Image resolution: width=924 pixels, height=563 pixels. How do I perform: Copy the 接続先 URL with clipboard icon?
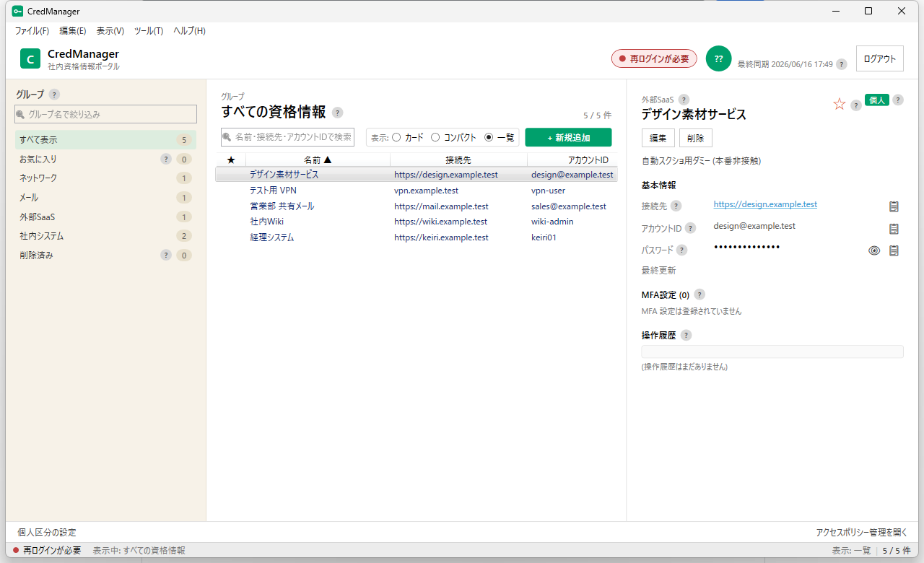point(894,206)
